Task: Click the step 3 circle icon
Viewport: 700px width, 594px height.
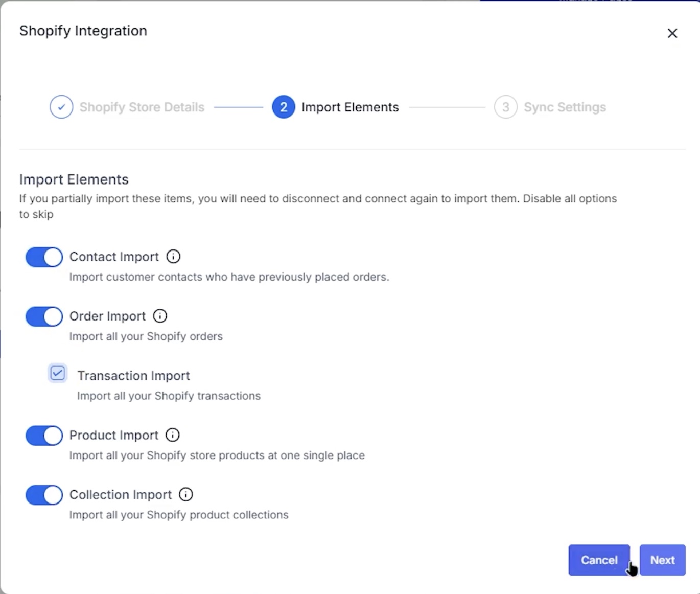Action: tap(506, 107)
